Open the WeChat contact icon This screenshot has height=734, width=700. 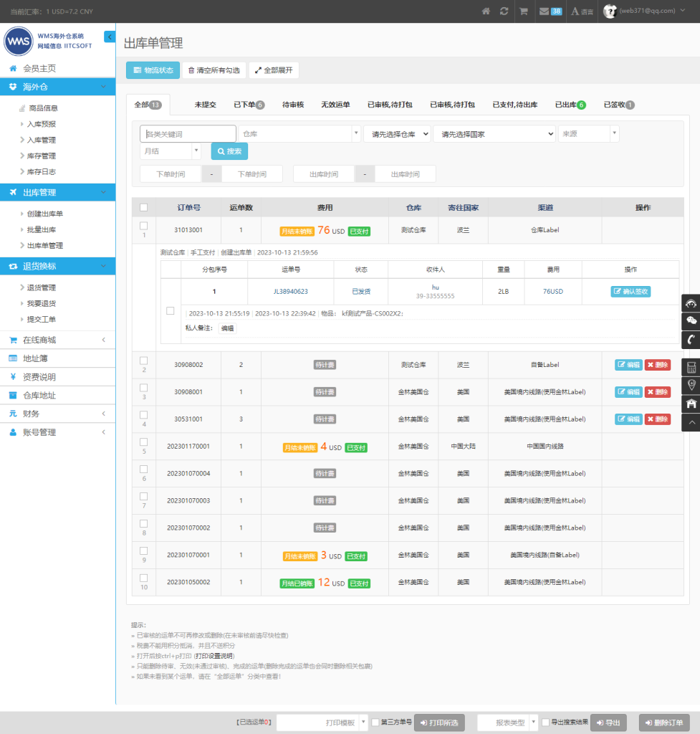pyautogui.click(x=691, y=320)
